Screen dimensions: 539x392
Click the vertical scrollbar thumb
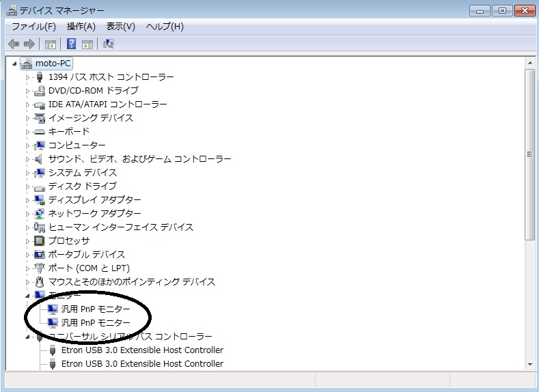tap(530, 154)
